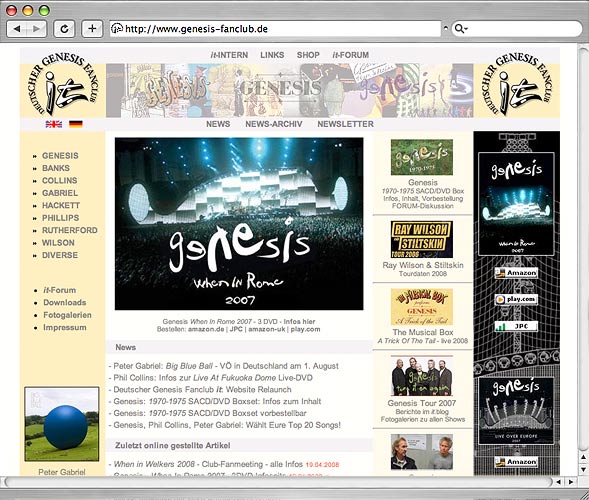
Task: Reload the page with the refresh button
Action: tap(64, 29)
